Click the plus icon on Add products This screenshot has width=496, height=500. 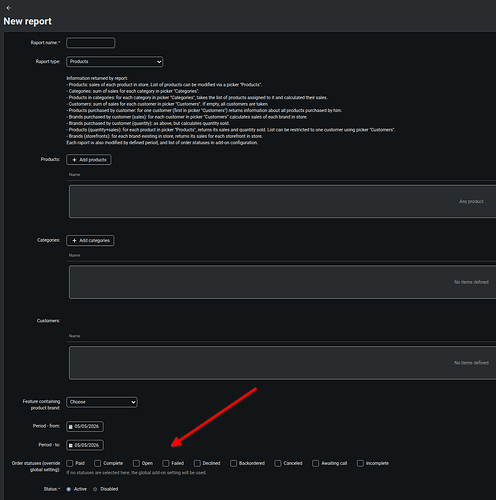(74, 160)
